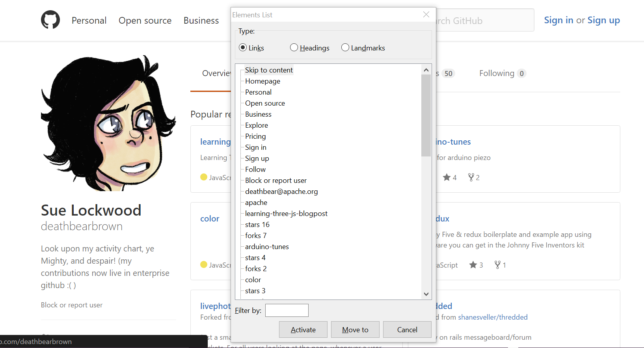Open livephoto repository link on page
Screen dimensions: 644x348
pyautogui.click(x=216, y=306)
